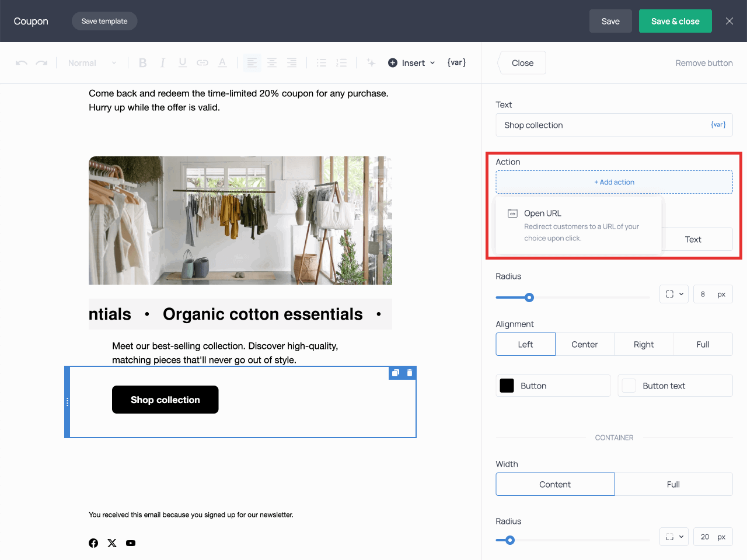Delete the selected block with trash icon
Image resolution: width=747 pixels, height=560 pixels.
tap(410, 373)
